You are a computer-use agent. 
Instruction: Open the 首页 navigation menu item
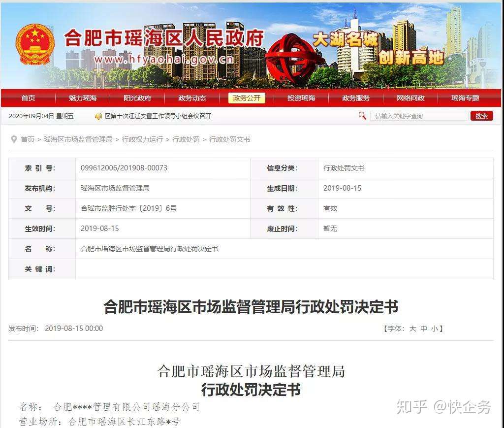pyautogui.click(x=28, y=98)
